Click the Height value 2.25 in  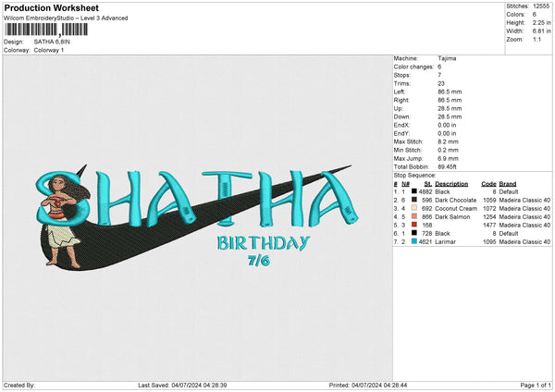pos(541,22)
